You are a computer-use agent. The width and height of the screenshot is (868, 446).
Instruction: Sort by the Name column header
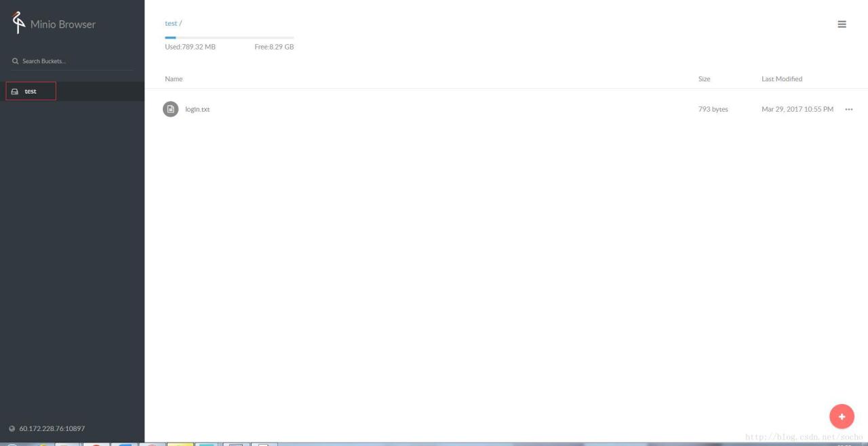click(174, 79)
